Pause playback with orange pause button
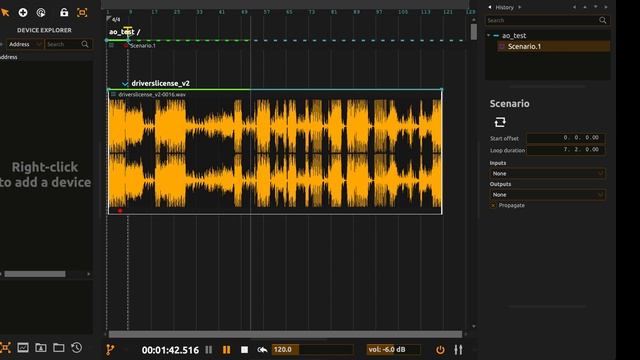This screenshot has height=360, width=640. (227, 350)
